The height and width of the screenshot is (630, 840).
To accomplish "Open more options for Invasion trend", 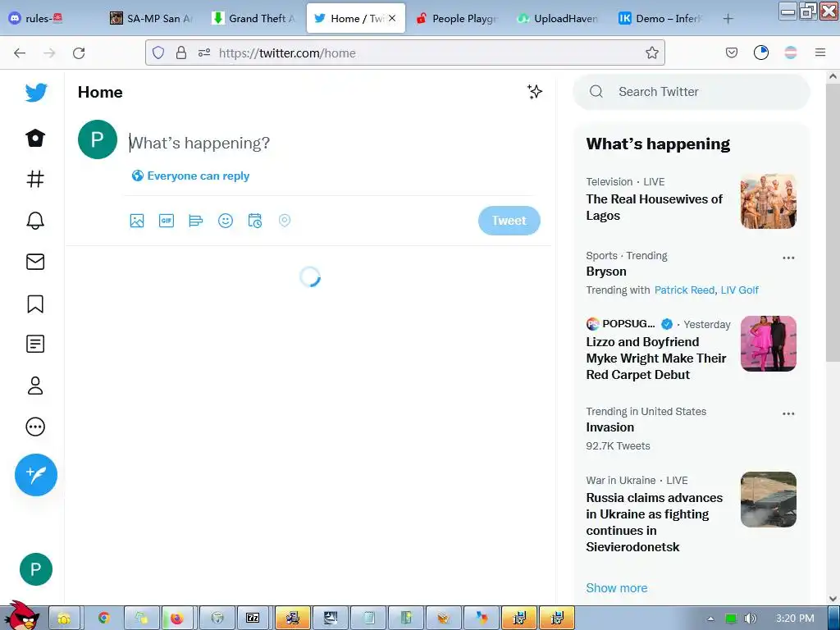I will [788, 413].
